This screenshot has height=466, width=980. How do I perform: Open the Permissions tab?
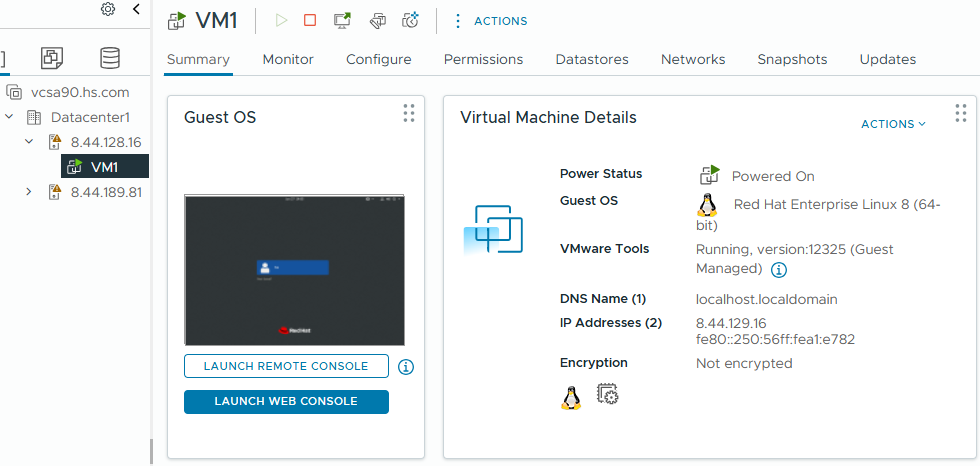pos(483,60)
